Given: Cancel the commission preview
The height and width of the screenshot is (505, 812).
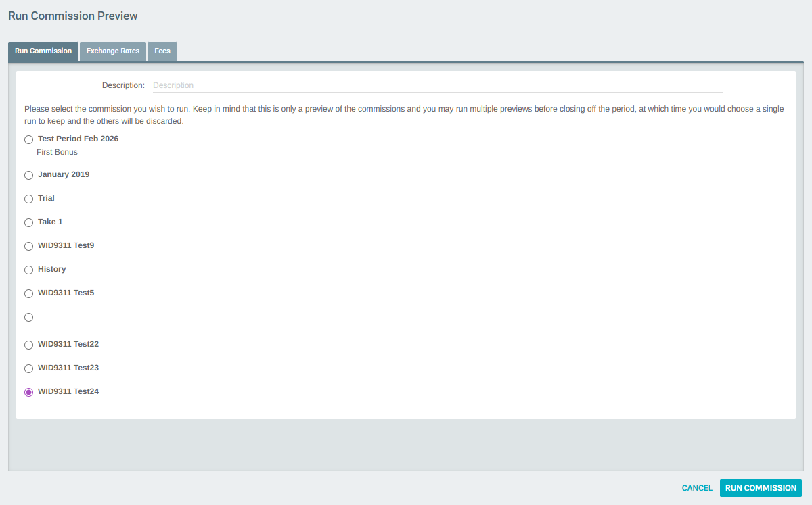Looking at the screenshot, I should click(x=697, y=488).
